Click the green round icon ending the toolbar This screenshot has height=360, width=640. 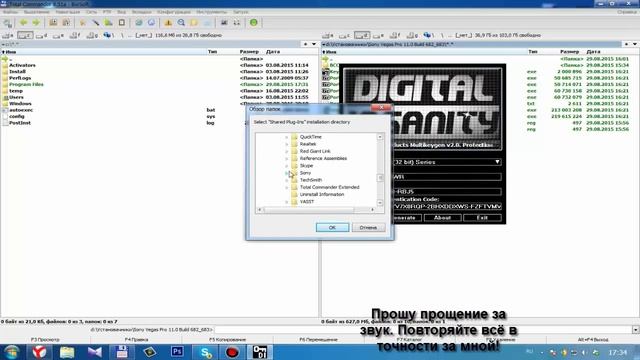253,22
